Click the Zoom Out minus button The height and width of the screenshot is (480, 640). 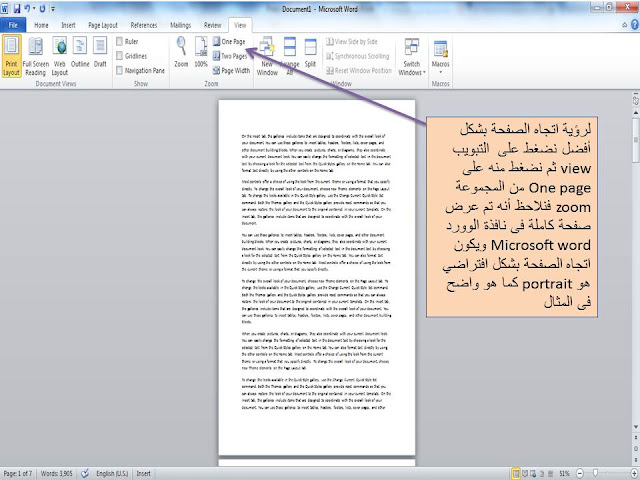[580, 473]
